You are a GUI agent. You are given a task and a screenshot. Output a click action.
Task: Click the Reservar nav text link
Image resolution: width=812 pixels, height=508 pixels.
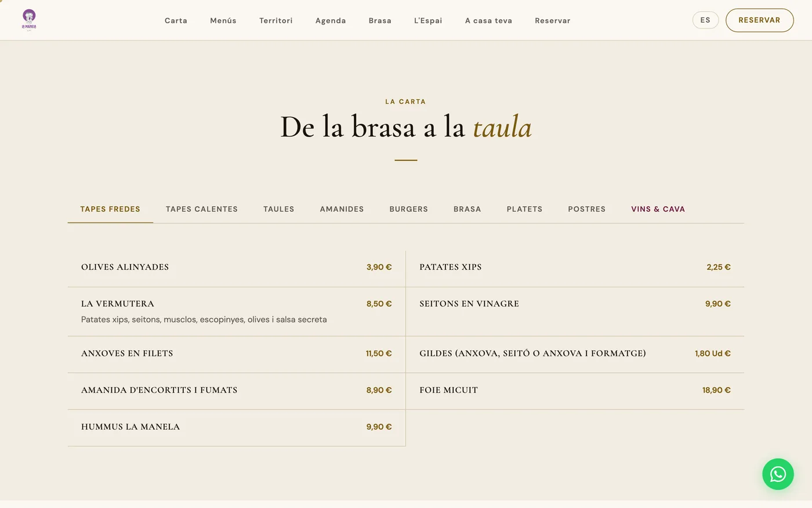[553, 20]
